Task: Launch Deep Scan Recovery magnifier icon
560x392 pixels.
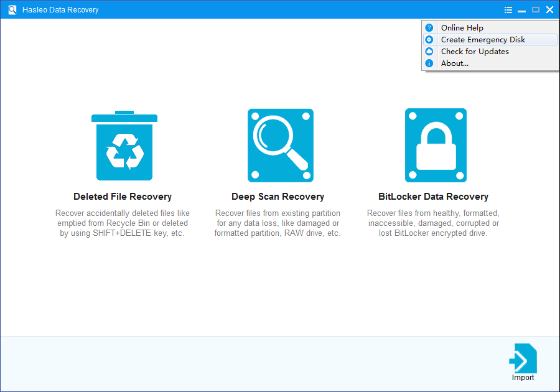Action: [281, 146]
